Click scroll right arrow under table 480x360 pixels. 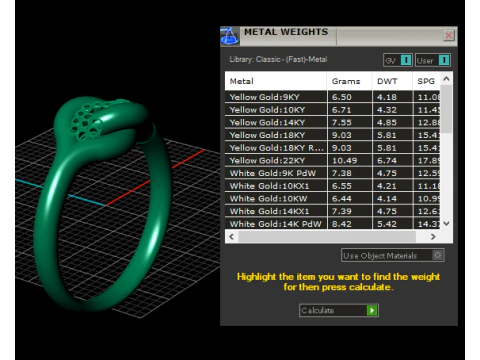(x=433, y=236)
